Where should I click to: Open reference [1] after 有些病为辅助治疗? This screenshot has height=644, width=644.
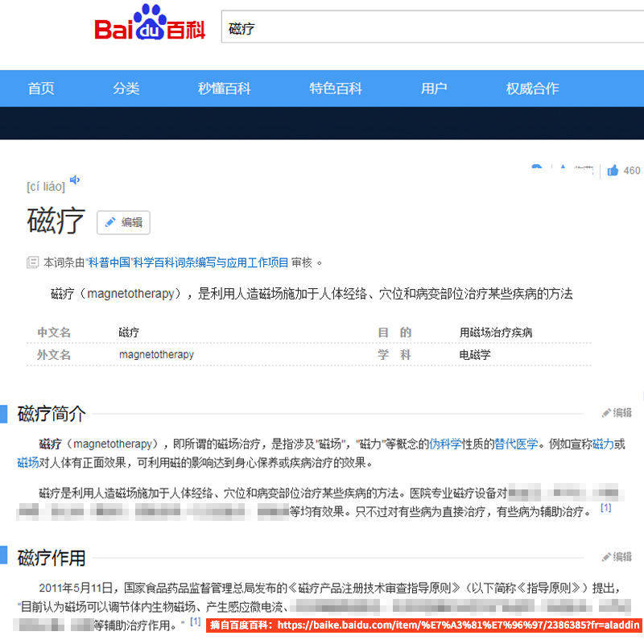[x=606, y=508]
